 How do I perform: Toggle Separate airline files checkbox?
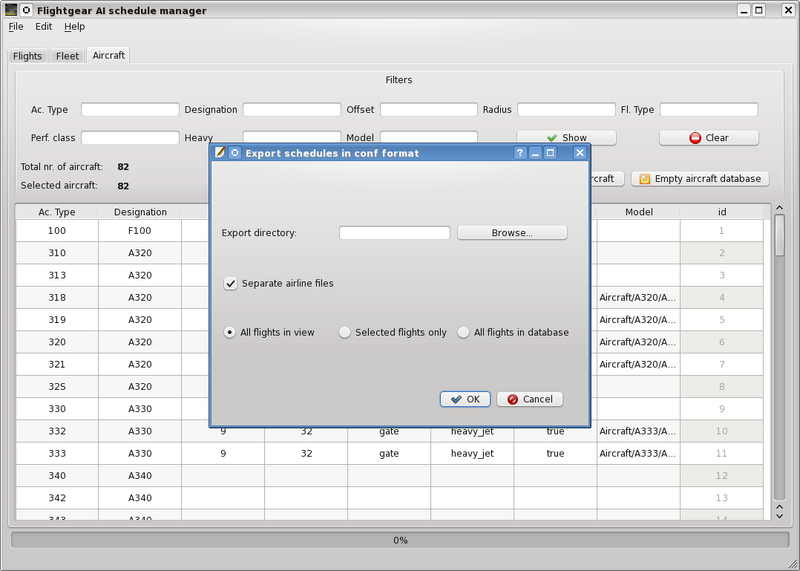click(231, 283)
